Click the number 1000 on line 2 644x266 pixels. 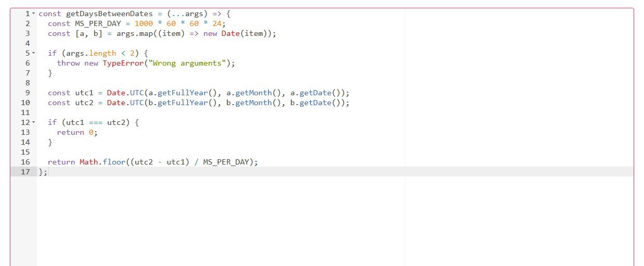[144, 23]
